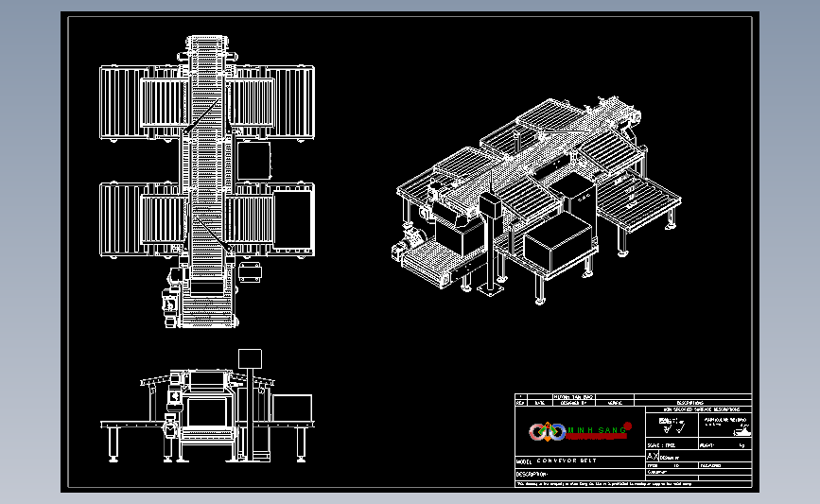Select the large box on isometric view
The width and height of the screenshot is (820, 504).
(558, 244)
